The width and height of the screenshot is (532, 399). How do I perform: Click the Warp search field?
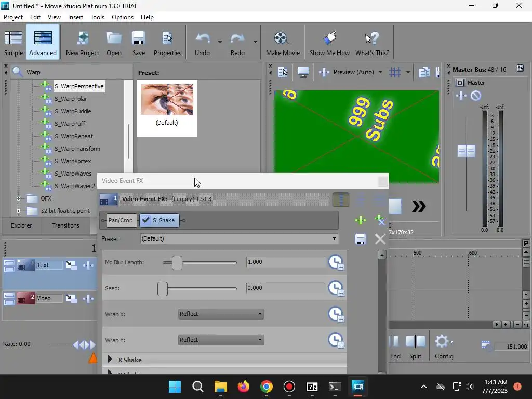coord(77,72)
